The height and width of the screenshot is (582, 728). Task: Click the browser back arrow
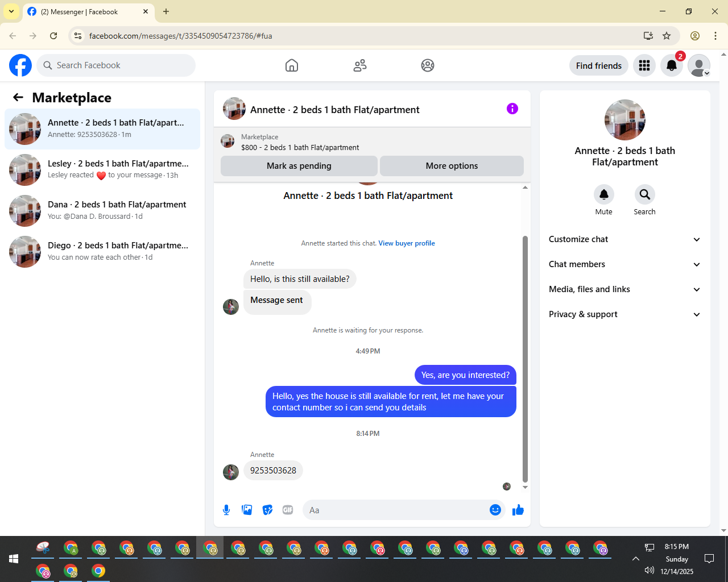coord(13,36)
